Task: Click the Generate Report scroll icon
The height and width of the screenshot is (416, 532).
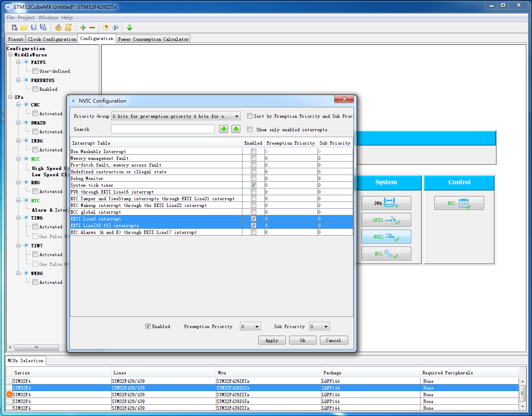Action: coord(68,27)
